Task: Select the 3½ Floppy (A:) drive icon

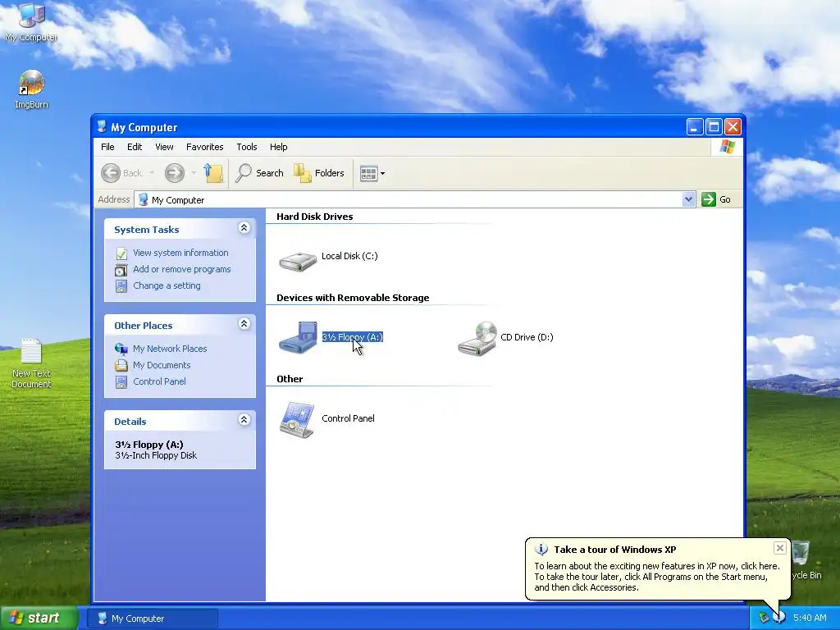Action: tap(298, 337)
